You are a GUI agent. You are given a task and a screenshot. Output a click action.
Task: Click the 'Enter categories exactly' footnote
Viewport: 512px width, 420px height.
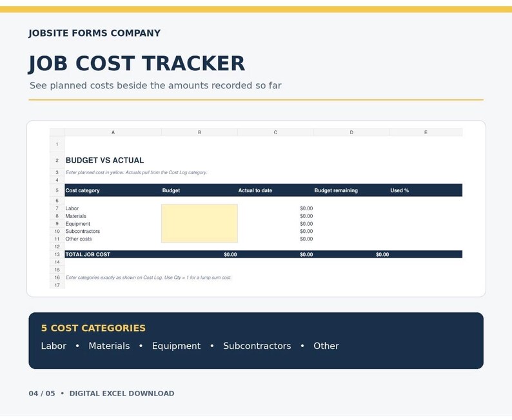click(x=148, y=277)
